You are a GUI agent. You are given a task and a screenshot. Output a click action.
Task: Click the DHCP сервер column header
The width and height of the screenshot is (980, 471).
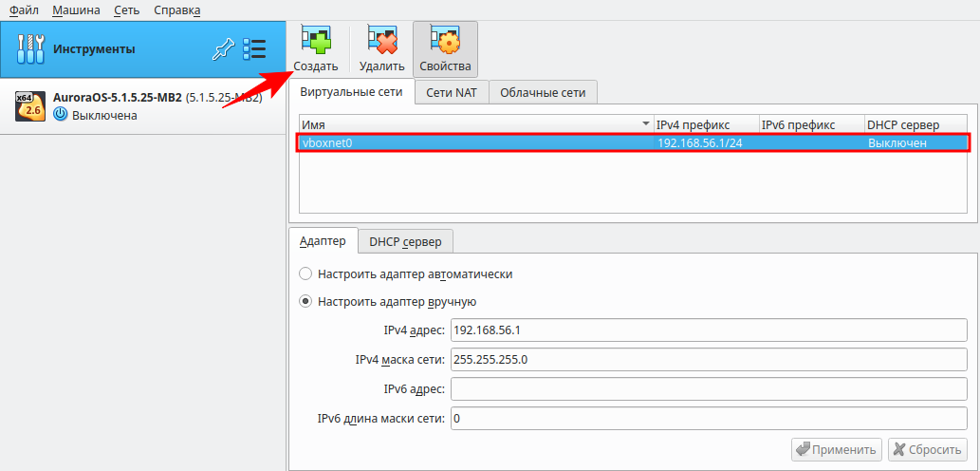click(915, 125)
